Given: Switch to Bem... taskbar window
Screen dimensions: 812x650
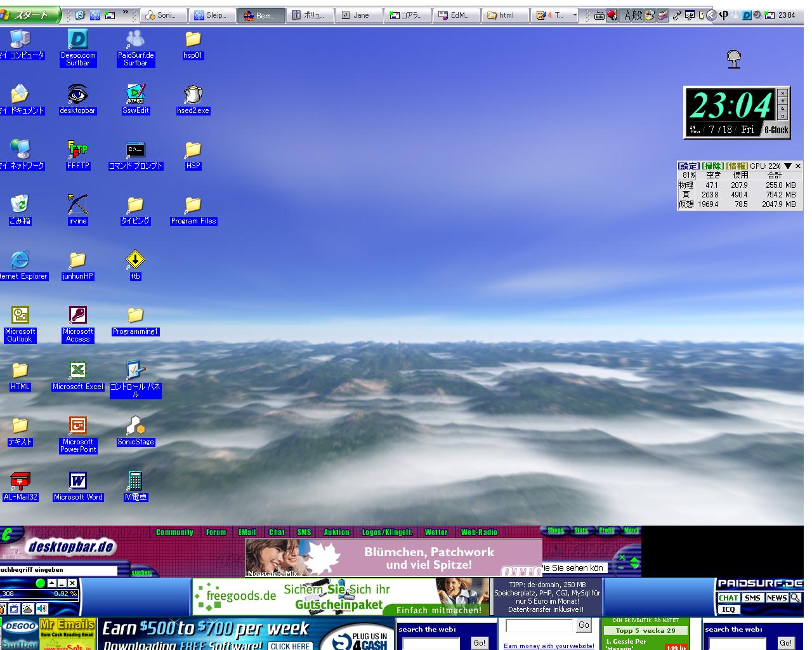Looking at the screenshot, I should [261, 15].
